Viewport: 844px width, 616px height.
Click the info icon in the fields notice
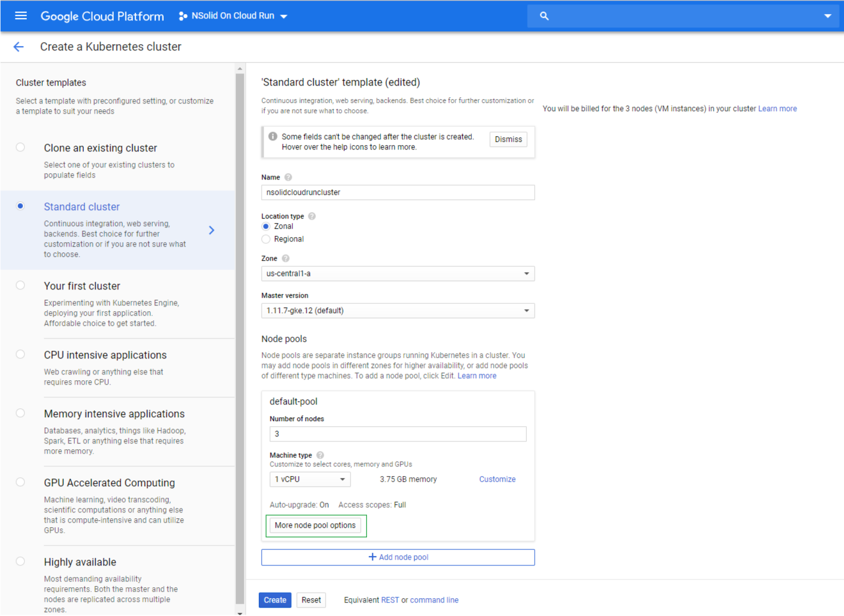(273, 136)
